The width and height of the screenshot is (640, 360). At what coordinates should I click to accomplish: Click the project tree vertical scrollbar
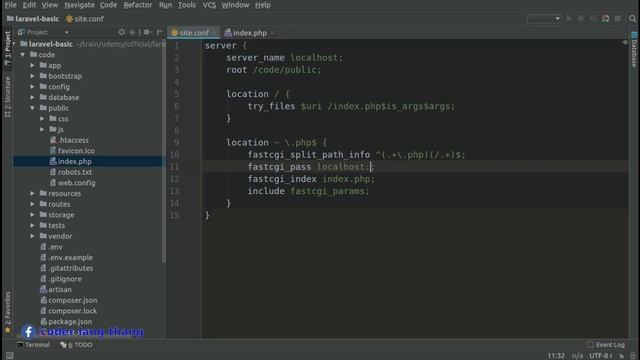164,151
